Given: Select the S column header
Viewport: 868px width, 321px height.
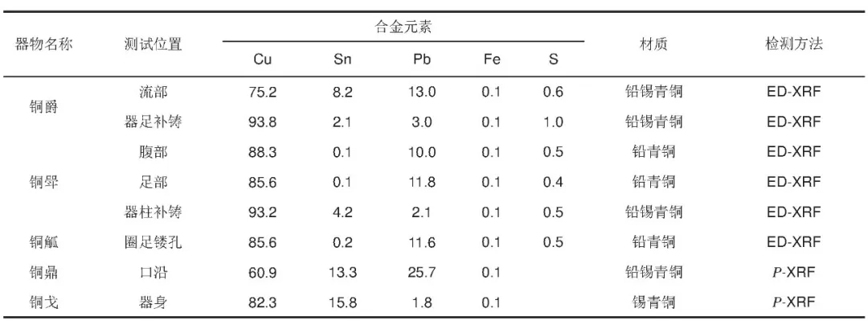Looking at the screenshot, I should point(553,60).
